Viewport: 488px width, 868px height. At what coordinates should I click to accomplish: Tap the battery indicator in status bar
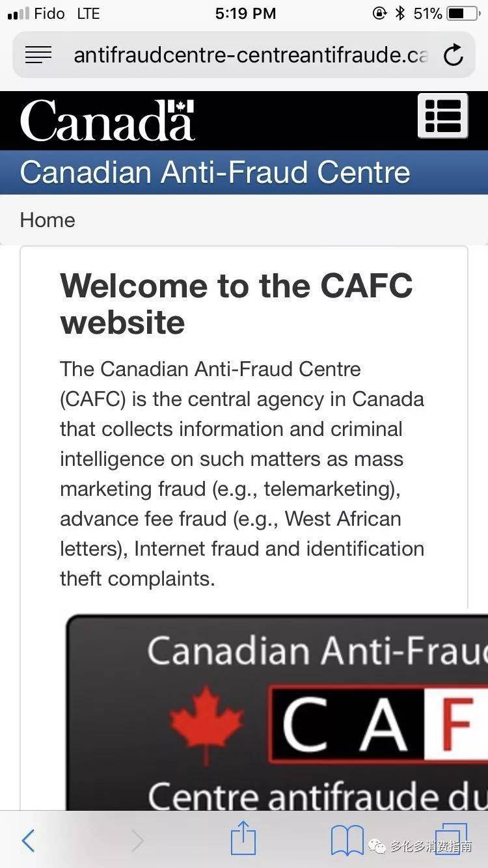[x=463, y=14]
